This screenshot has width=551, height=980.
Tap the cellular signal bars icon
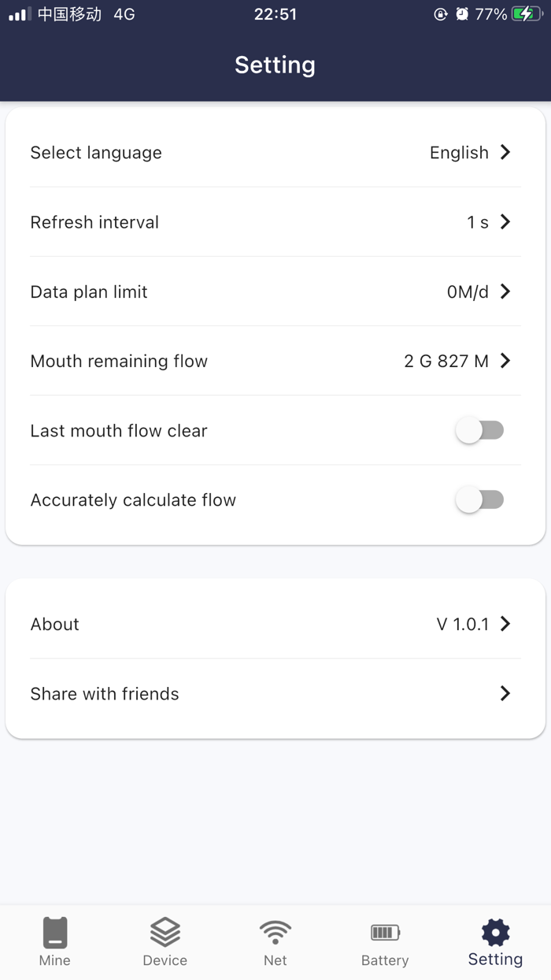tap(20, 14)
